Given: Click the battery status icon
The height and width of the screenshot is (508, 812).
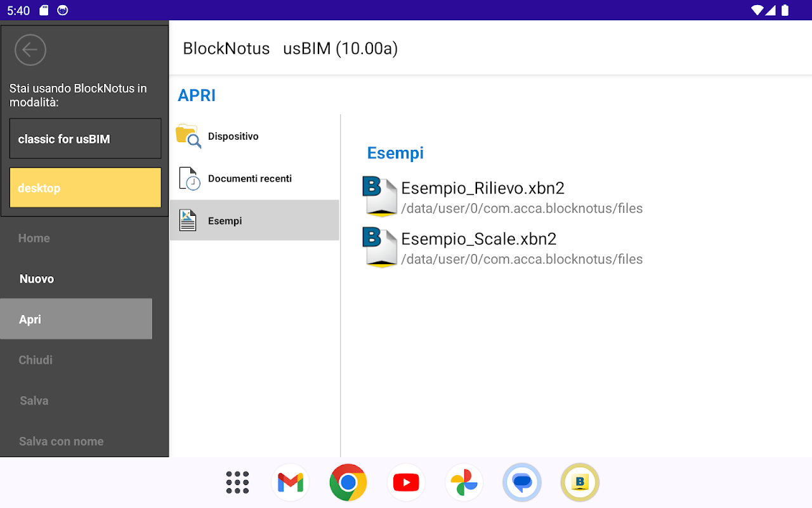Looking at the screenshot, I should point(785,10).
